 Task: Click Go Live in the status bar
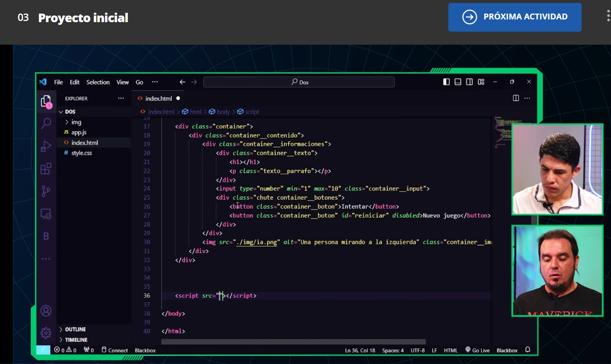point(478,350)
